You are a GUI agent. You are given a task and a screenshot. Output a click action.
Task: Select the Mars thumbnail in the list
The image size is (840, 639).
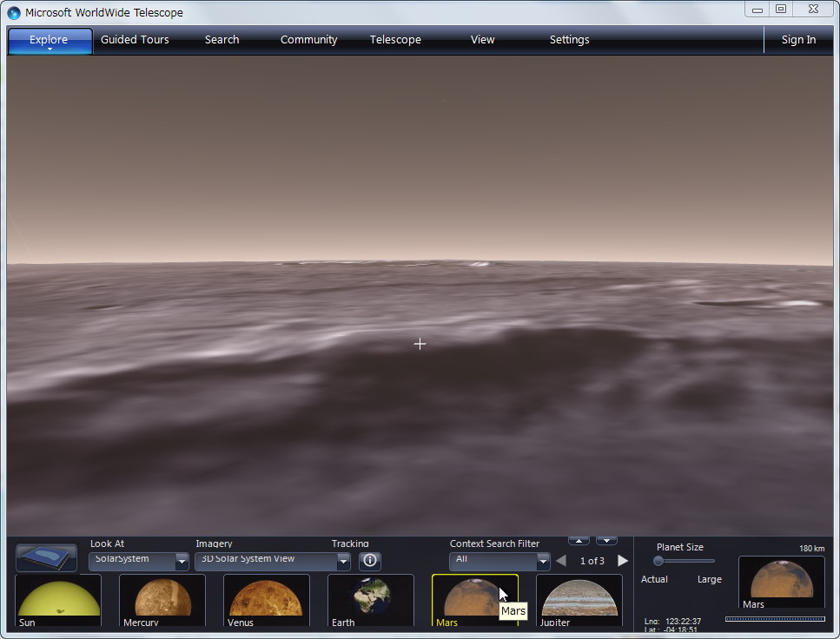[474, 601]
